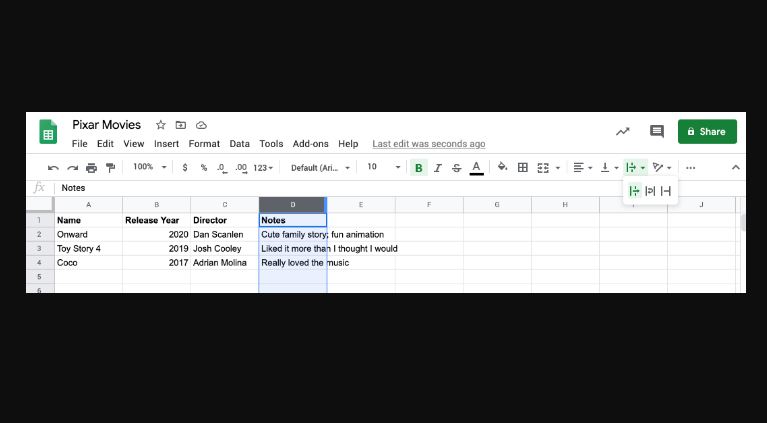The height and width of the screenshot is (423, 767).
Task: Open borders options
Action: pyautogui.click(x=522, y=168)
